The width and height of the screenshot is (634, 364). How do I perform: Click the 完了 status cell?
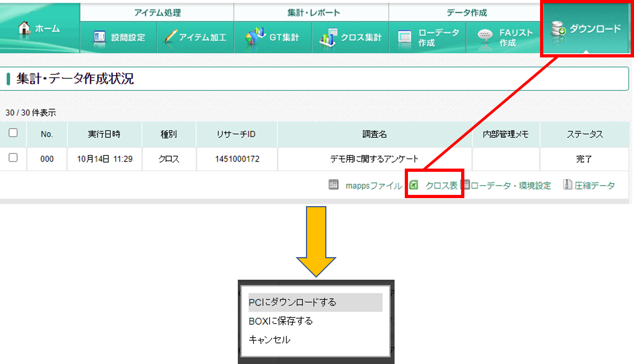(x=584, y=159)
